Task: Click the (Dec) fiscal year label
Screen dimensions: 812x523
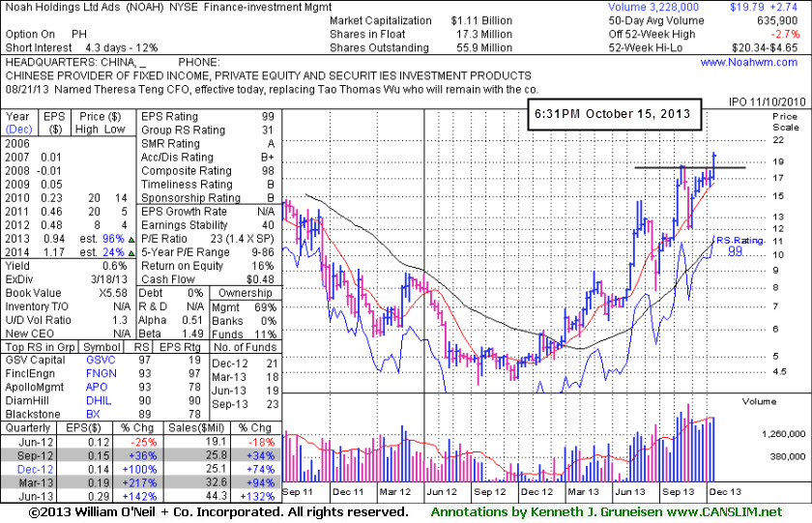Action: [18, 130]
